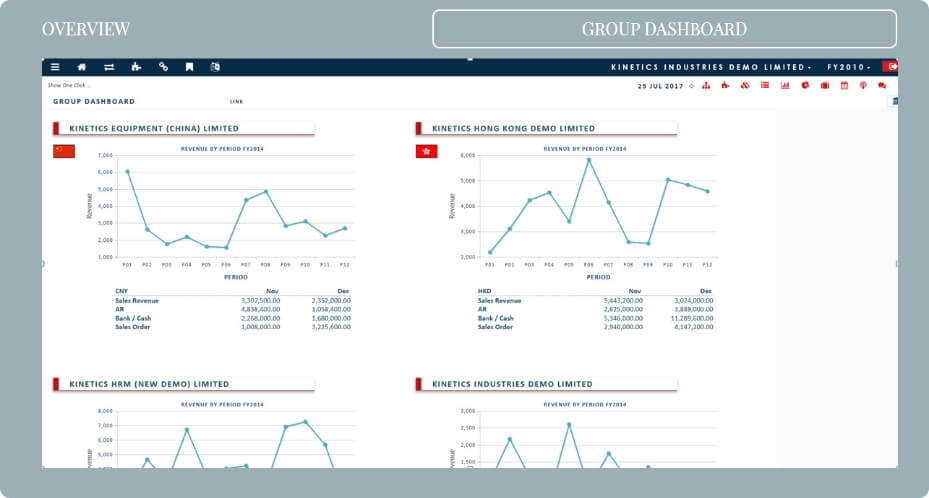Select the 25 JUL 2017 date

point(660,86)
